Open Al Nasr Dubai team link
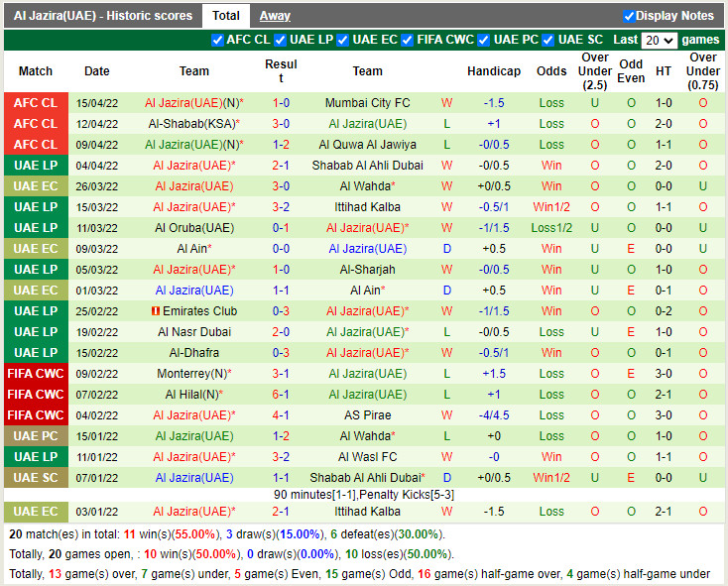 (194, 332)
